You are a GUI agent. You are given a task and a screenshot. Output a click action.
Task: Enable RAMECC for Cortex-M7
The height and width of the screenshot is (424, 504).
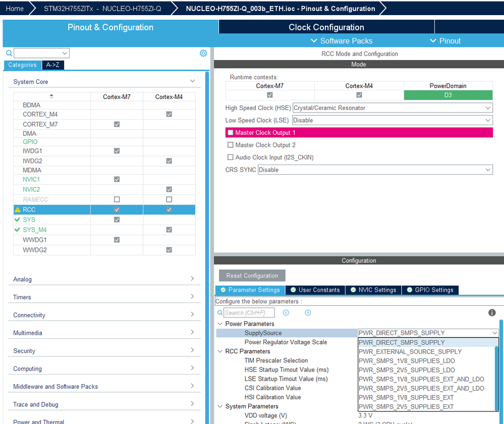coord(117,199)
